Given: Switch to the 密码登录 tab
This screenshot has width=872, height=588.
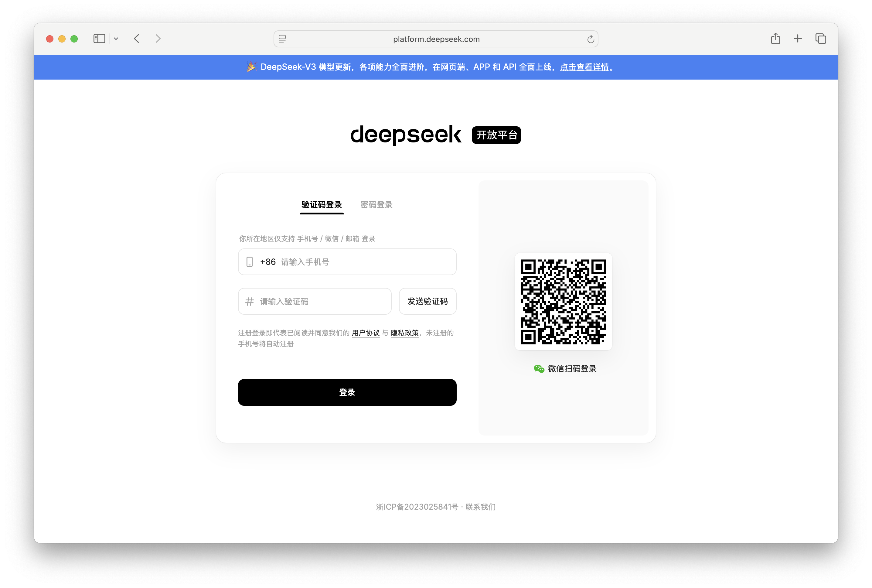Looking at the screenshot, I should 376,205.
